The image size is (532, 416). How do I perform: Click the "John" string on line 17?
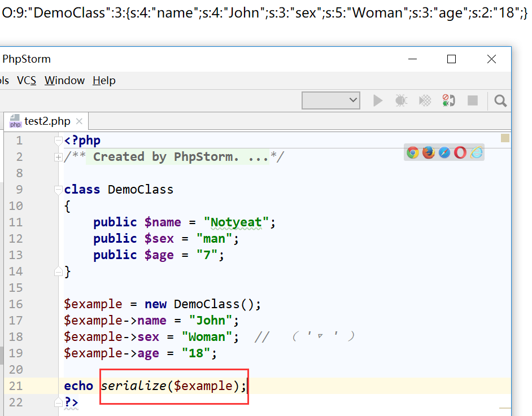pyautogui.click(x=210, y=320)
